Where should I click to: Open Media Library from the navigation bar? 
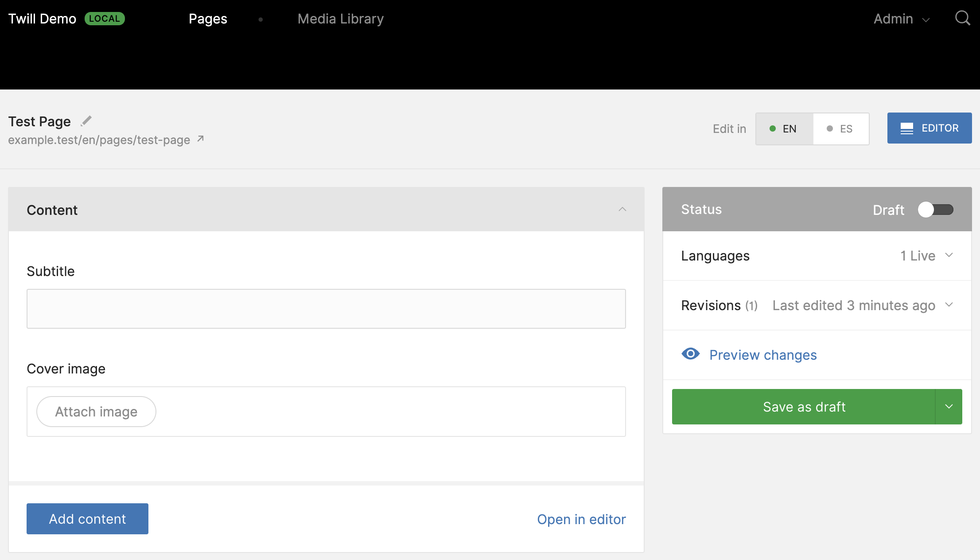(x=341, y=19)
